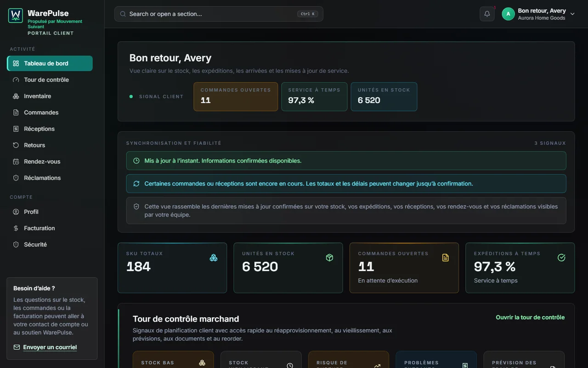Open the Profil account page
Screen dimensions: 588x368
click(50, 212)
